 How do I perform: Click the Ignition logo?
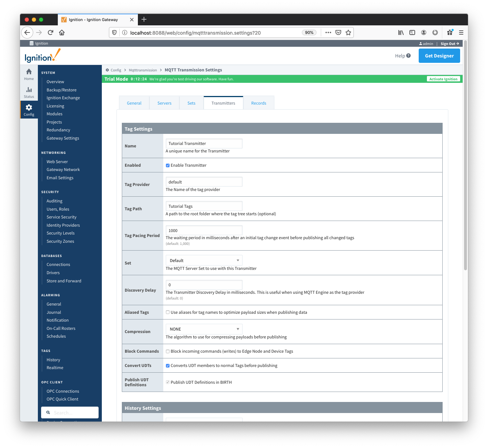pos(43,56)
